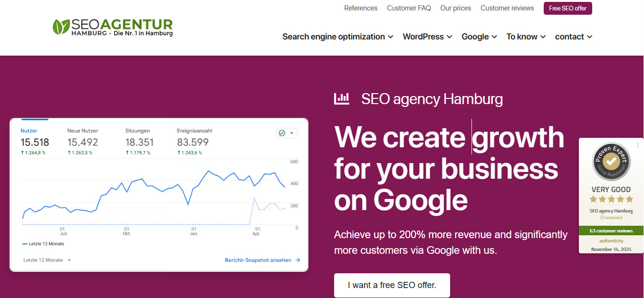
Task: Click the arrow icon next to Bericht-Snapshot ansehen
Action: pyautogui.click(x=298, y=260)
